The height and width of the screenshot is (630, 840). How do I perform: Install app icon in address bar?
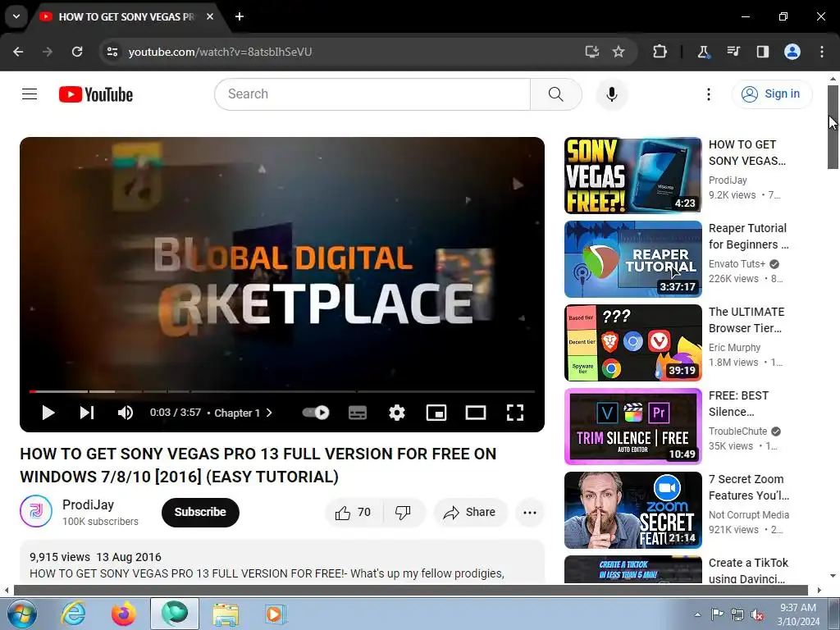click(x=592, y=52)
